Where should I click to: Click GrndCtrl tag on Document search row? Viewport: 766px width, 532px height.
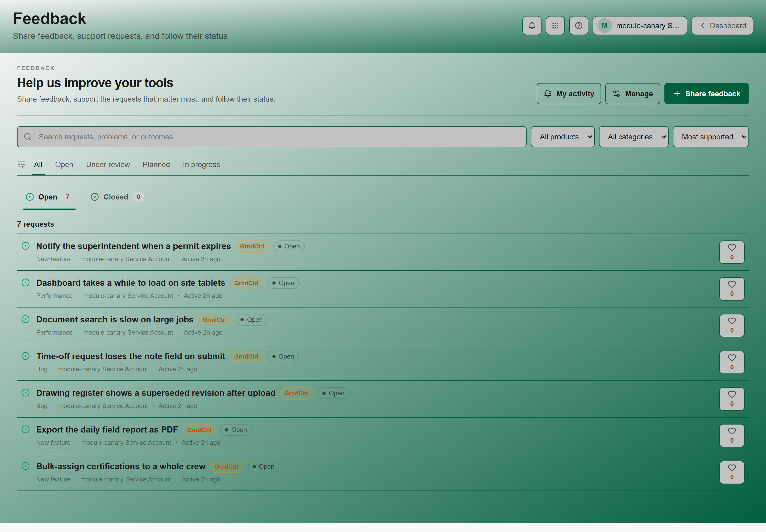click(215, 320)
